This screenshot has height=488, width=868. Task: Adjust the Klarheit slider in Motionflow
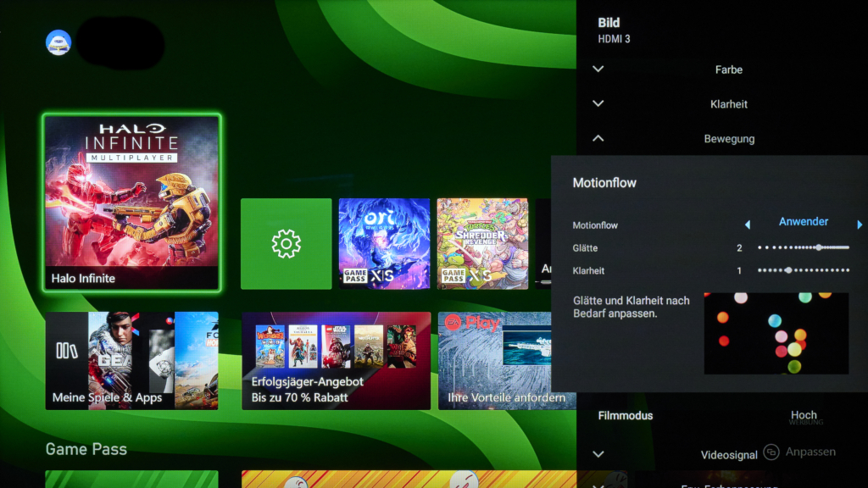(x=803, y=270)
